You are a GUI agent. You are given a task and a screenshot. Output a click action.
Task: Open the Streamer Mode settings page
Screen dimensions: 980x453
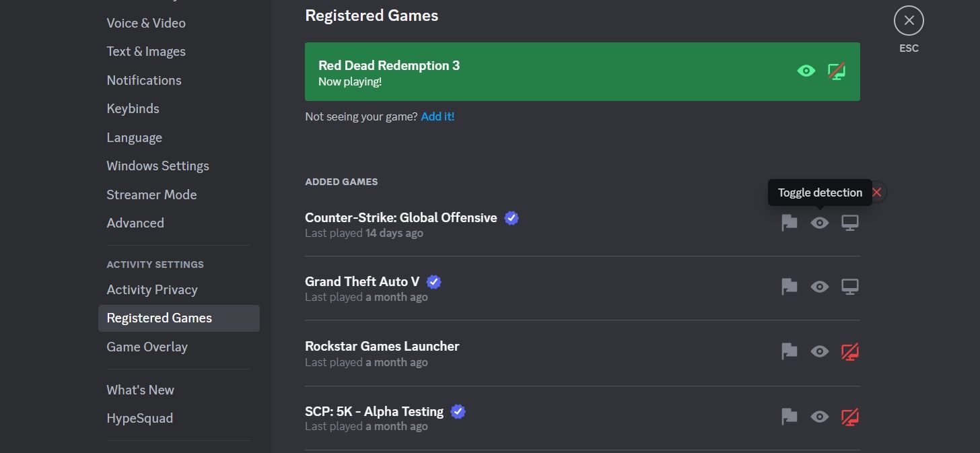(151, 195)
